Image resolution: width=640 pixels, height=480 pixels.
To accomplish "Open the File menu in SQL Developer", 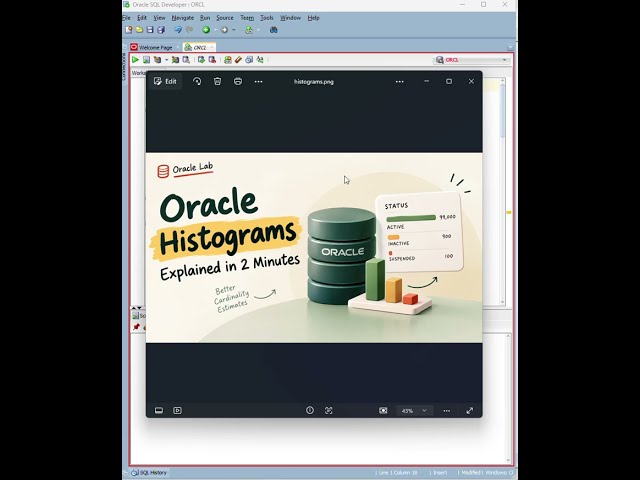I will (x=126, y=18).
